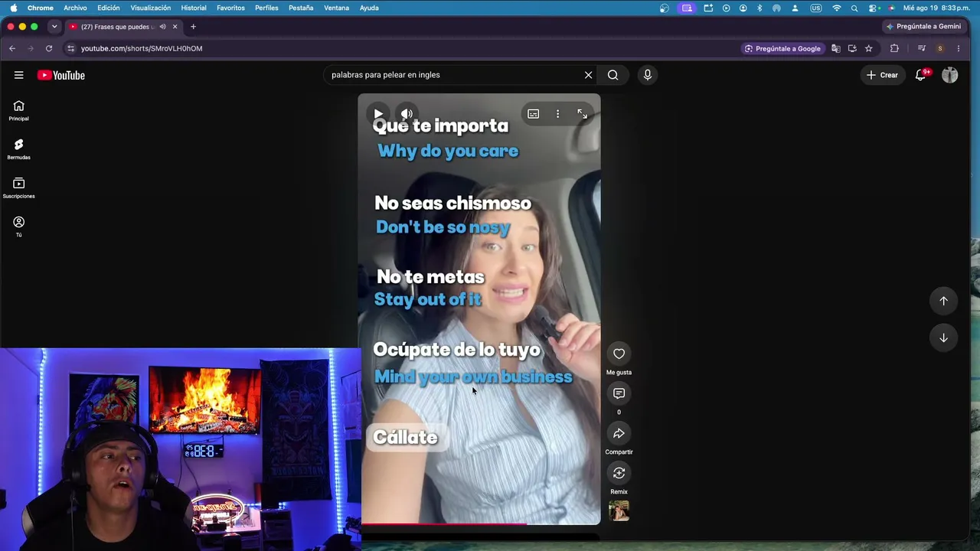Image resolution: width=980 pixels, height=551 pixels.
Task: Remix this short
Action: pyautogui.click(x=619, y=473)
